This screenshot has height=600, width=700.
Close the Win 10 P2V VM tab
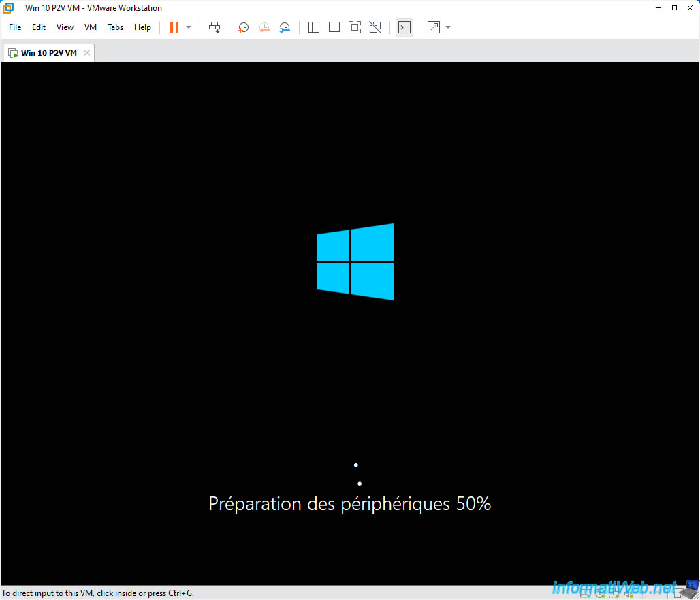tap(87, 53)
